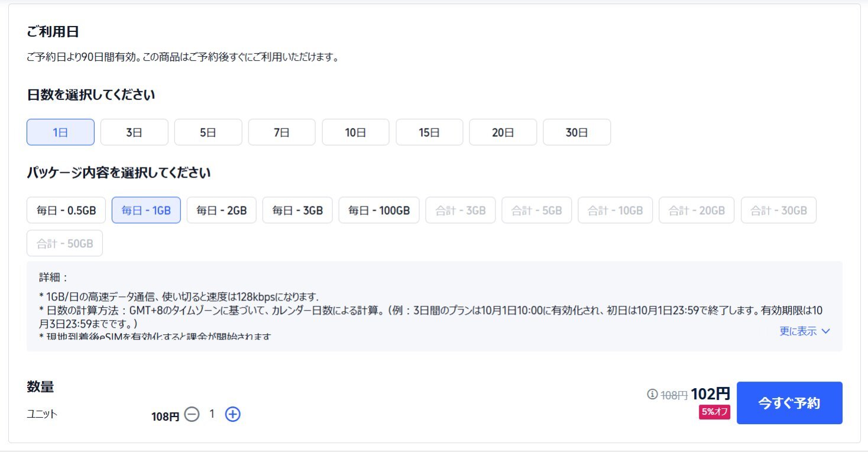Select the 毎日 - 1GB package

coord(146,210)
